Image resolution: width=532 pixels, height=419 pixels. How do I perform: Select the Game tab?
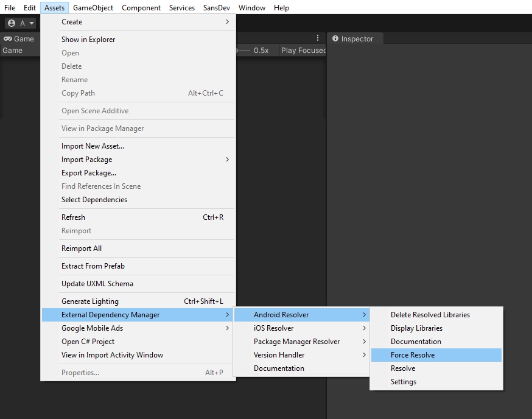click(x=19, y=39)
